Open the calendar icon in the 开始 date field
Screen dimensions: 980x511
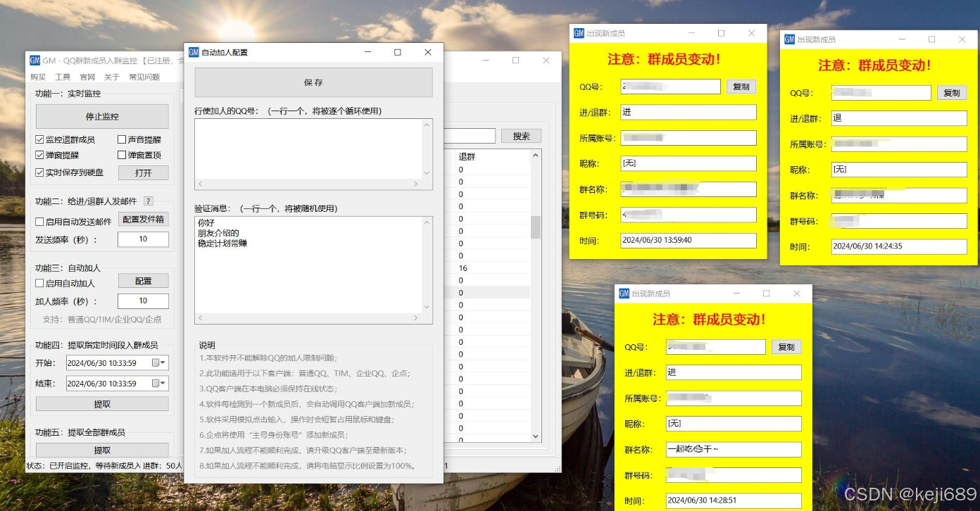(156, 363)
